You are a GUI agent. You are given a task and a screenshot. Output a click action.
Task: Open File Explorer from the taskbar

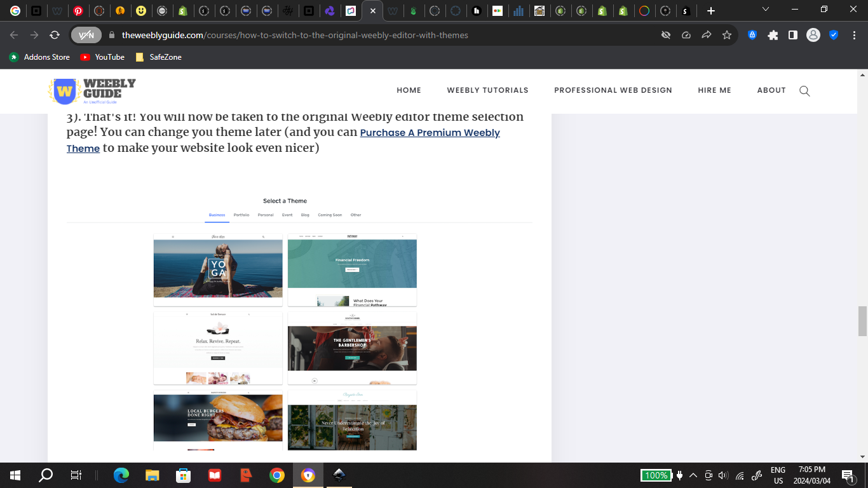tap(152, 475)
